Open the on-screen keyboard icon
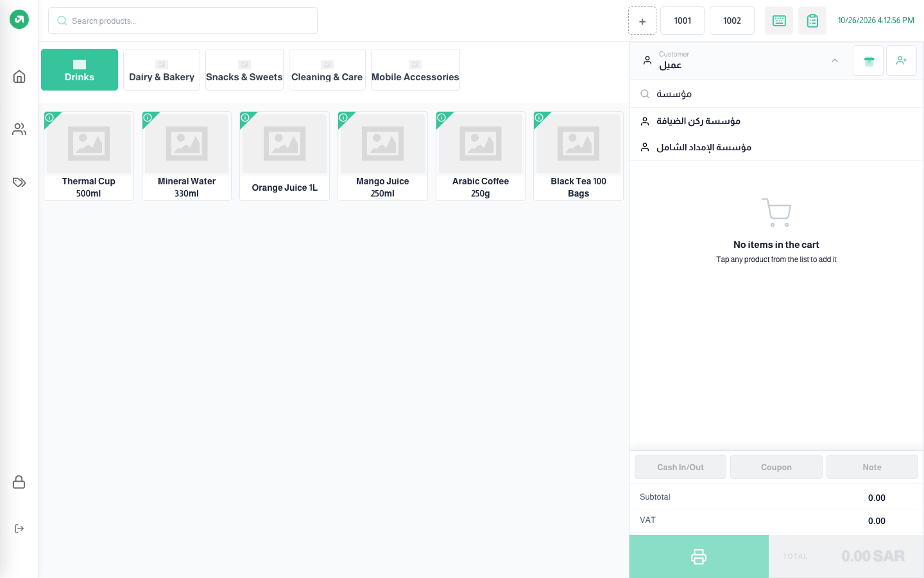Screen dimensions: 924x578 [x=779, y=21]
